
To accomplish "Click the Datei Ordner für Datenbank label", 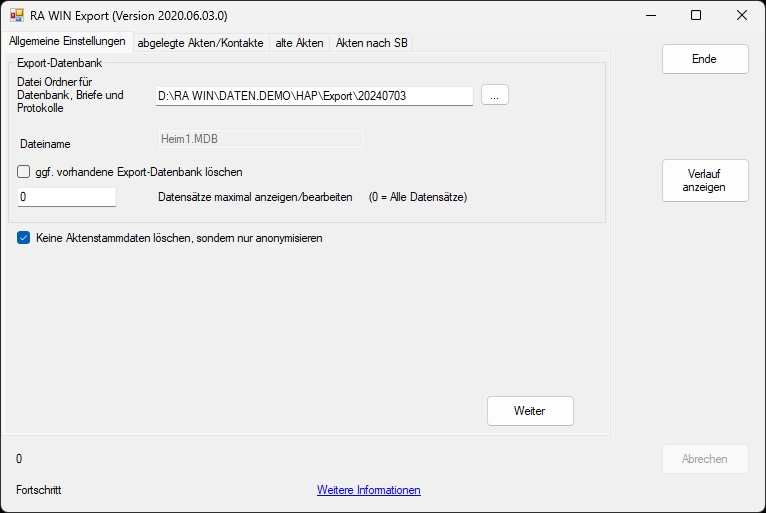I will tap(70, 95).
